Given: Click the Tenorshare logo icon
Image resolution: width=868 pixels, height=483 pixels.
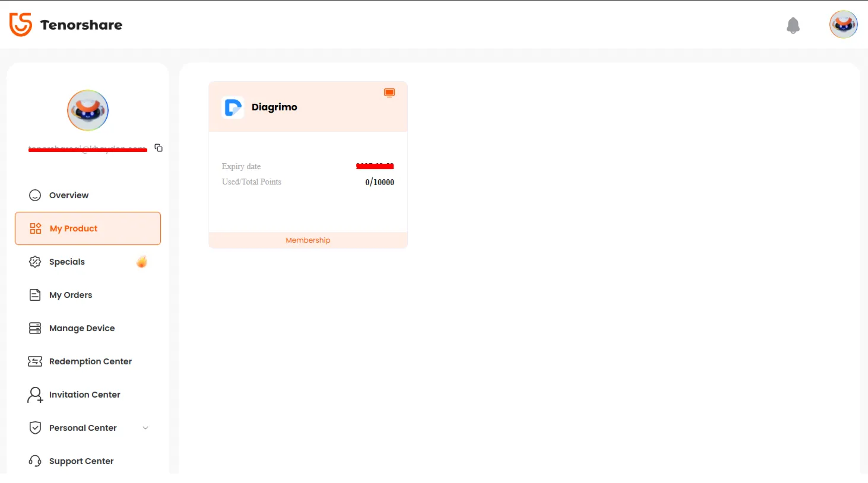Looking at the screenshot, I should (x=21, y=25).
